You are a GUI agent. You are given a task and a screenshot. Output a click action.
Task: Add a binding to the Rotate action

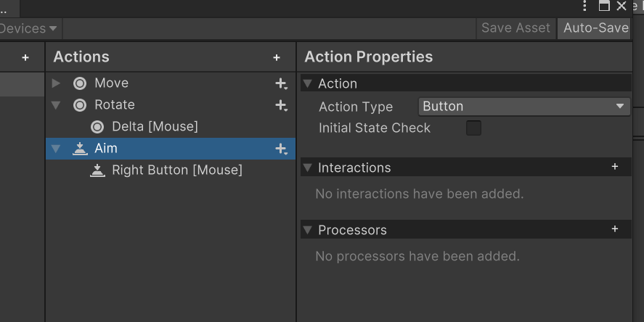pyautogui.click(x=281, y=105)
